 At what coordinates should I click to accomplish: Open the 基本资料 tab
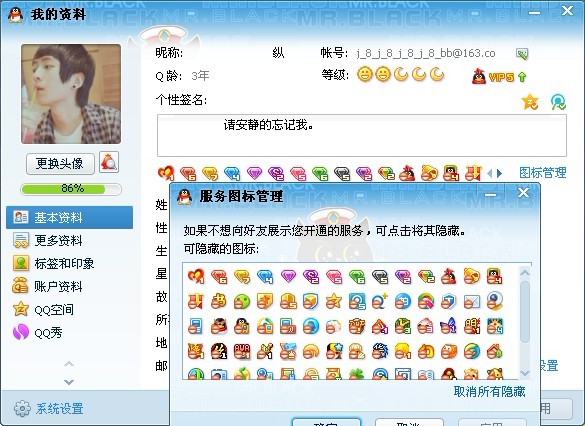69,217
